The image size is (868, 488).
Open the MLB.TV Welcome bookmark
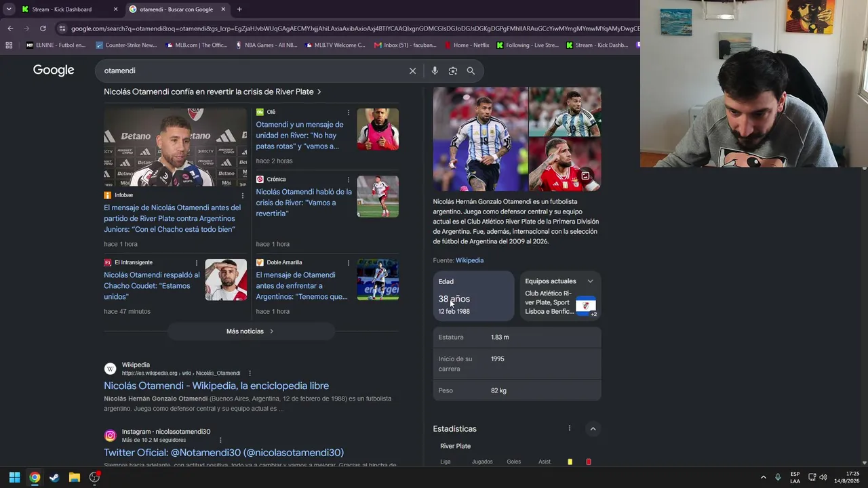[336, 45]
